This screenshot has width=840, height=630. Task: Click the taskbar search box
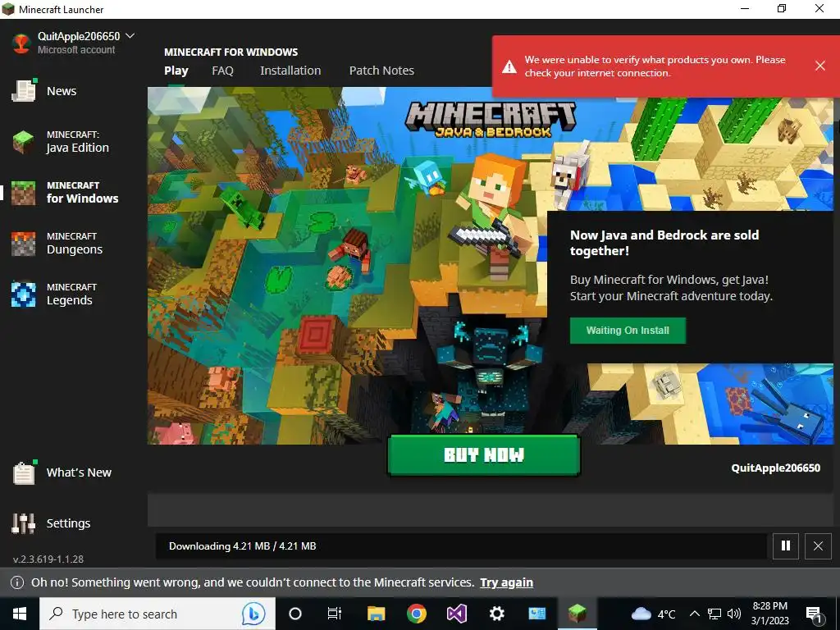pos(157,614)
